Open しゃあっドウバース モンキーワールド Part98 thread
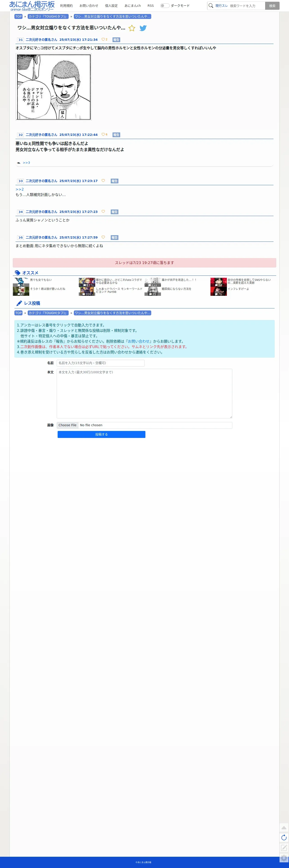This screenshot has height=868, width=289. click(119, 290)
